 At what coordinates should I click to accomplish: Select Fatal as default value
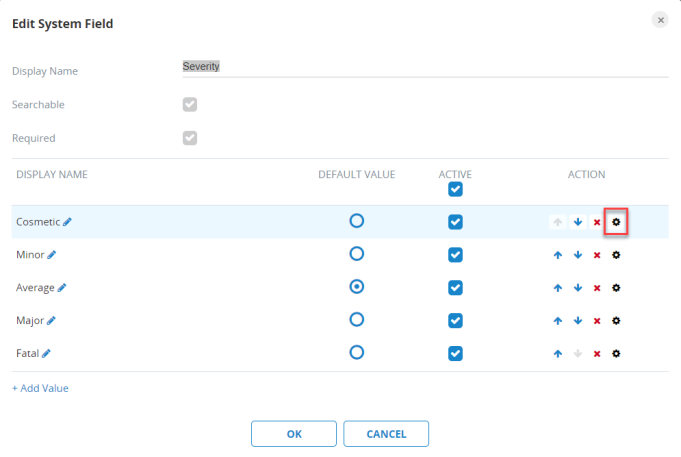(356, 352)
